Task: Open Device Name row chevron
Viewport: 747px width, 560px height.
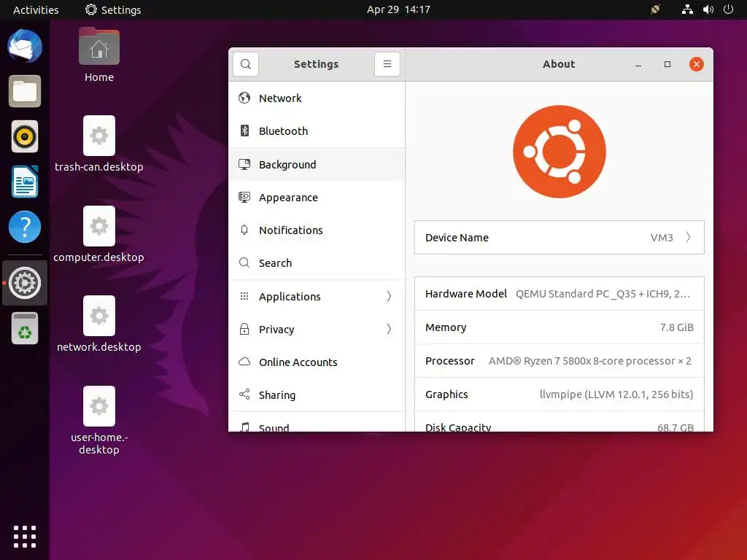Action: 689,237
